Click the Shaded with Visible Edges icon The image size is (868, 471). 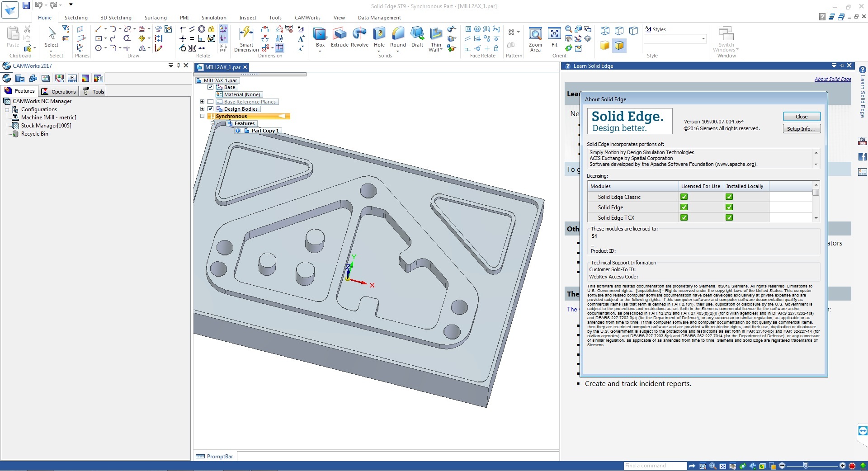point(619,45)
